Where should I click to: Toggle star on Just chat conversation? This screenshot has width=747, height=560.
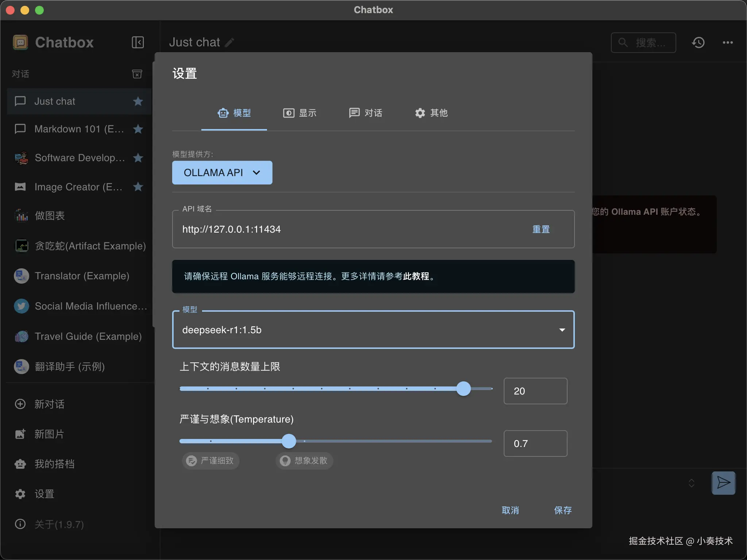138,101
